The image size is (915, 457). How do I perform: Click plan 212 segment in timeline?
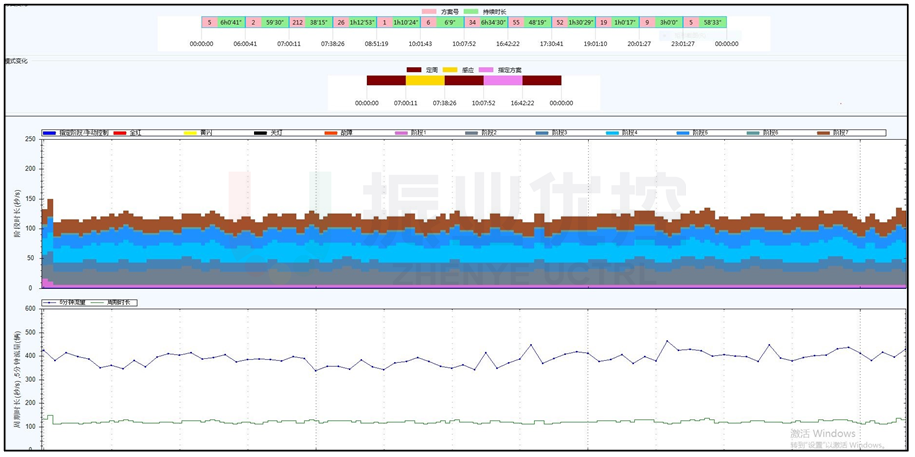click(x=297, y=22)
